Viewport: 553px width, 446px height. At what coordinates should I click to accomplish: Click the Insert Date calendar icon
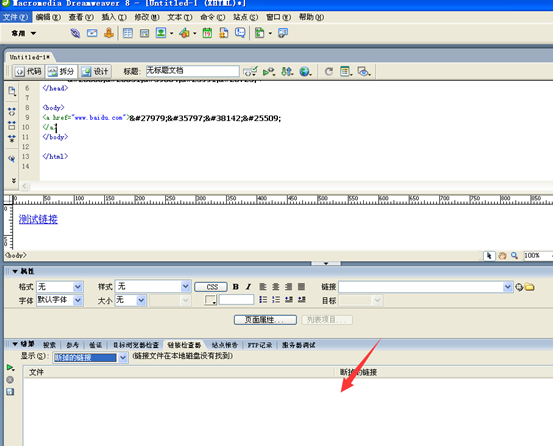tap(207, 33)
